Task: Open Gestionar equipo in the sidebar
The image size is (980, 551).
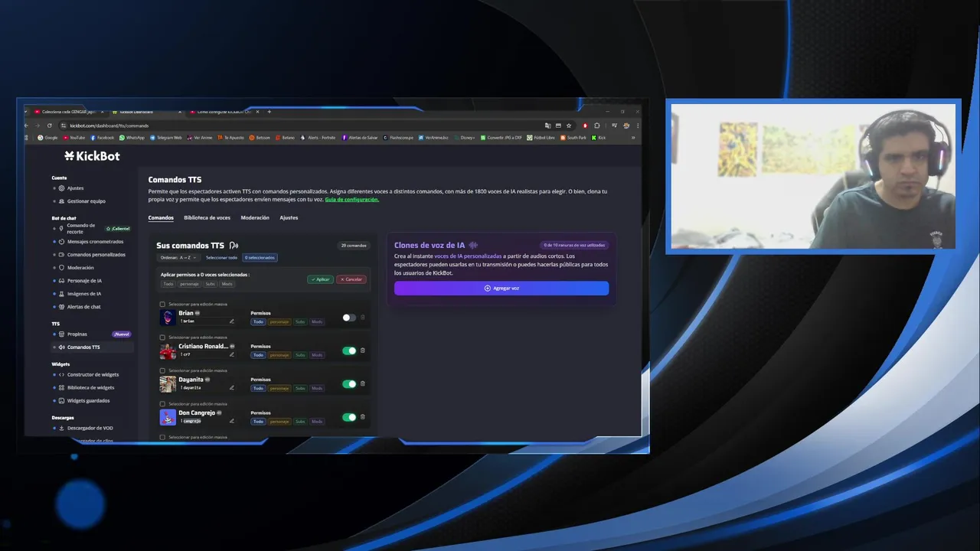Action: point(86,201)
